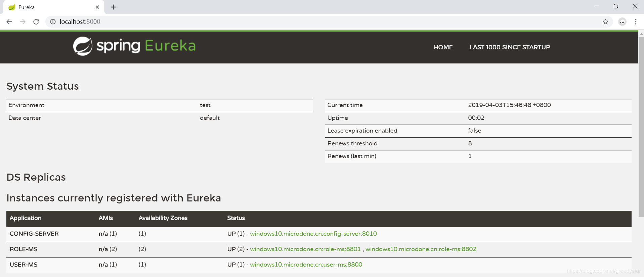644x277 pixels.
Task: Open LAST 1000 SINCE STARTUP
Action: point(510,47)
